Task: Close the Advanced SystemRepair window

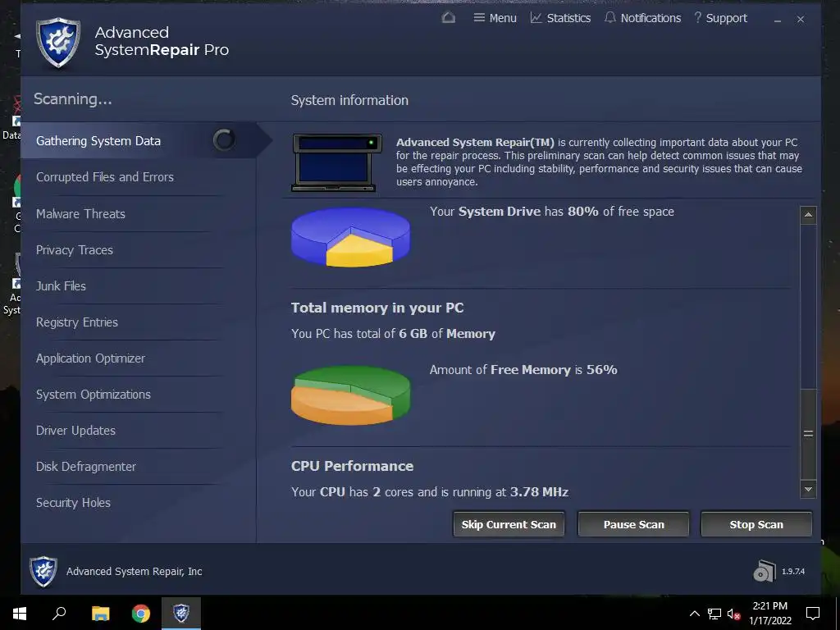Action: pos(801,20)
